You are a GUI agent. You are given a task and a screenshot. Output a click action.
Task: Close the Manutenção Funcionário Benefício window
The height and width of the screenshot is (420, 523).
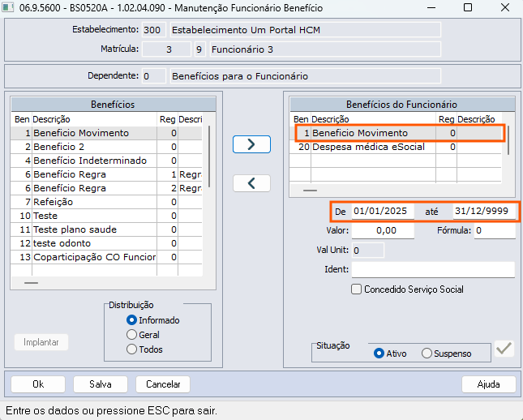(x=505, y=7)
